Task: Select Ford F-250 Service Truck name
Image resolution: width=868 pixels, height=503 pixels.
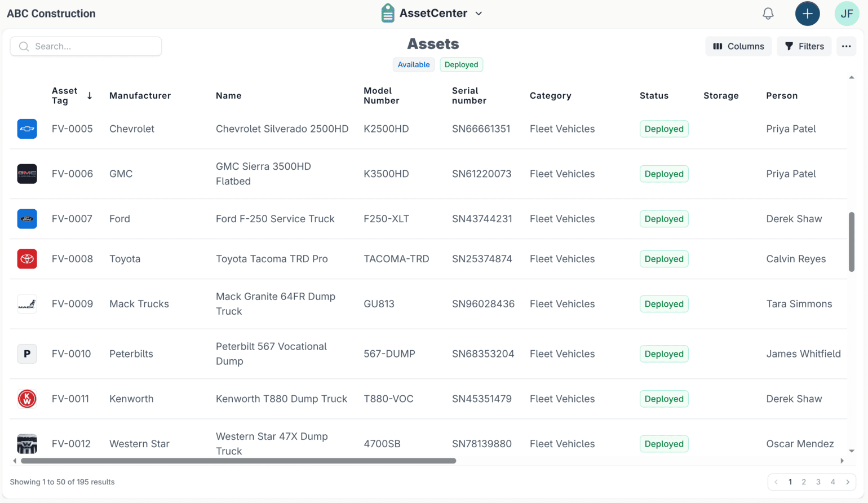Action: (275, 219)
